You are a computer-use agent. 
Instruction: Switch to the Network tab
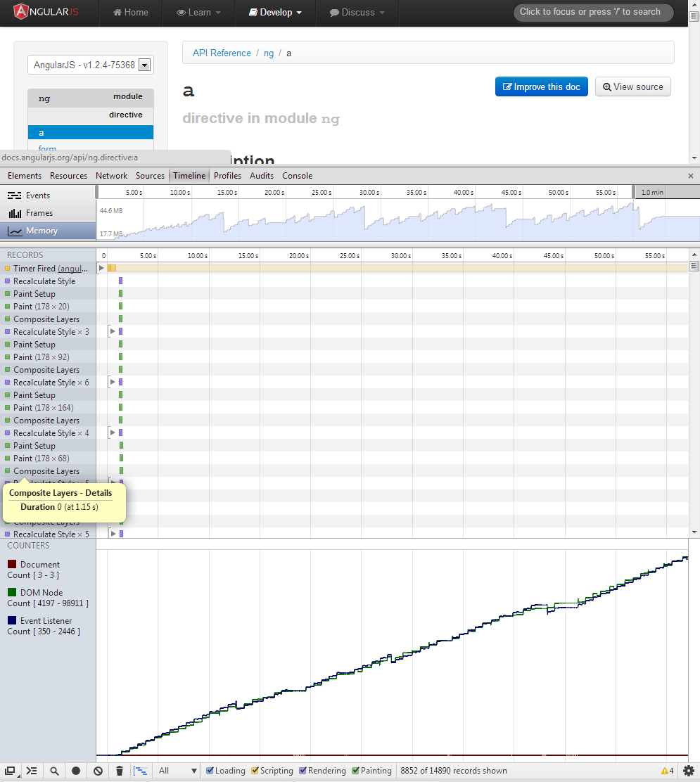111,176
